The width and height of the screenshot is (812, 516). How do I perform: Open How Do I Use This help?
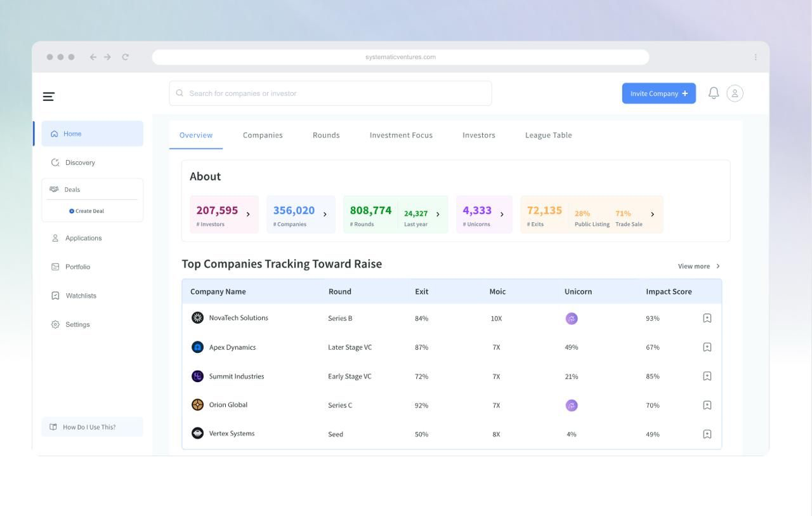(x=93, y=427)
